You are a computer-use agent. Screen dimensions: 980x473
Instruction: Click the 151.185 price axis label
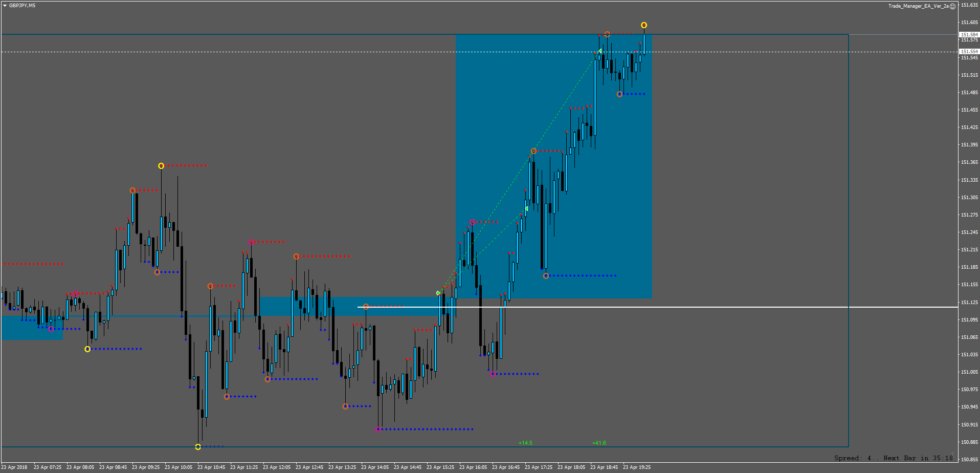(x=970, y=267)
